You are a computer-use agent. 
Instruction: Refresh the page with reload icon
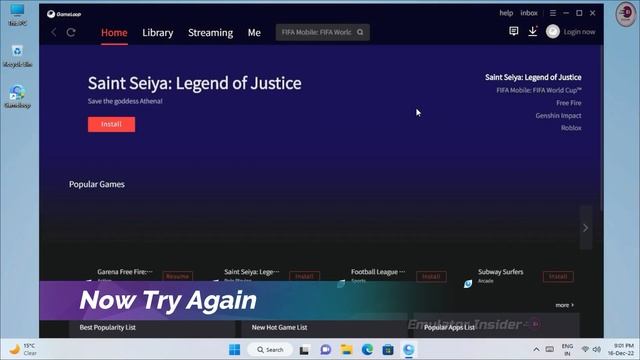coord(71,32)
